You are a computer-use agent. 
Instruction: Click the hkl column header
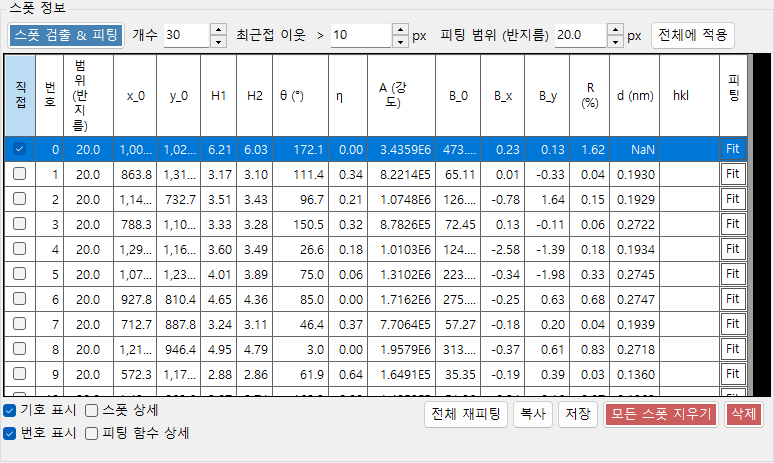[x=690, y=95]
